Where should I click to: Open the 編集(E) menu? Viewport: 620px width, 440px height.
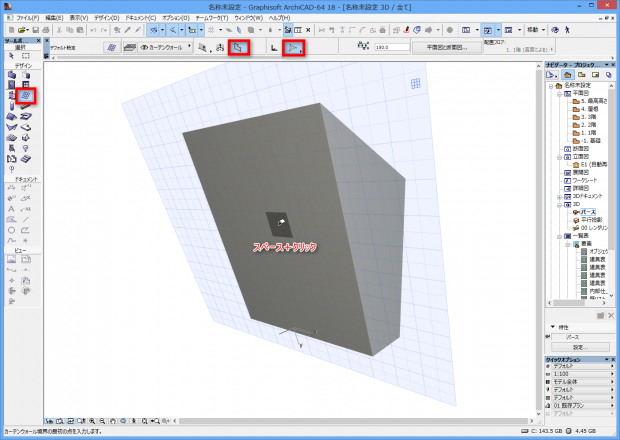(54, 18)
